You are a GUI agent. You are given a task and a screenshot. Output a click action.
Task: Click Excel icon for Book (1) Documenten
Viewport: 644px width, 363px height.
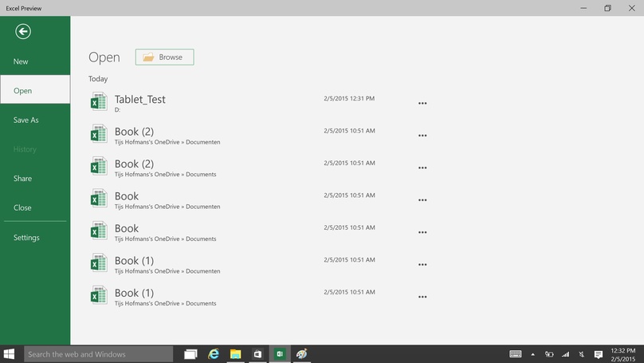[99, 262]
